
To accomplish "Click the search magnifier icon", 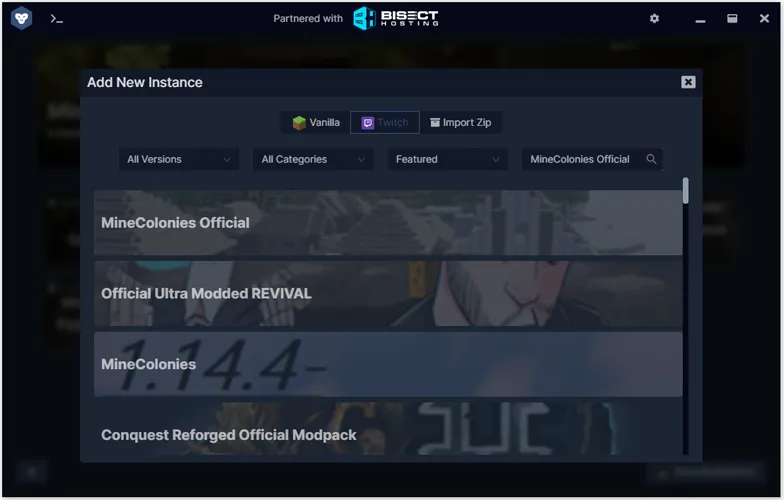I will (651, 159).
